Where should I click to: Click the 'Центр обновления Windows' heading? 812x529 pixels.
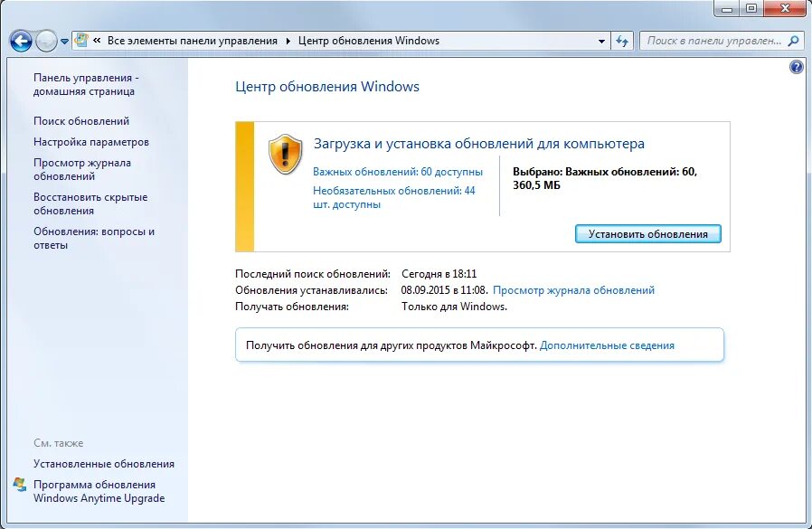tap(327, 87)
